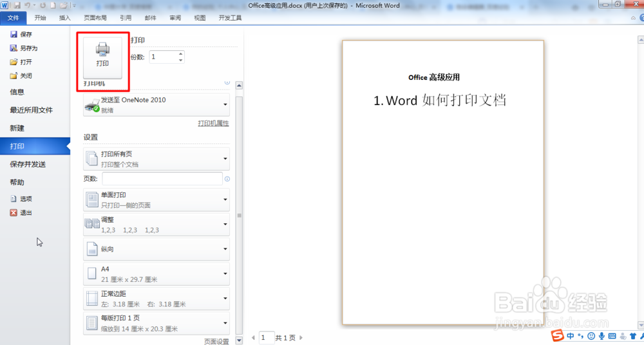
Task: Open the printer selection dropdown (OneNote 2010)
Action: coord(156,105)
